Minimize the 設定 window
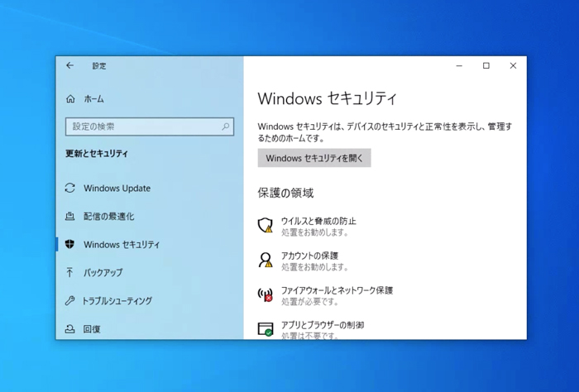Screen dimensions: 579x392 pyautogui.click(x=459, y=66)
